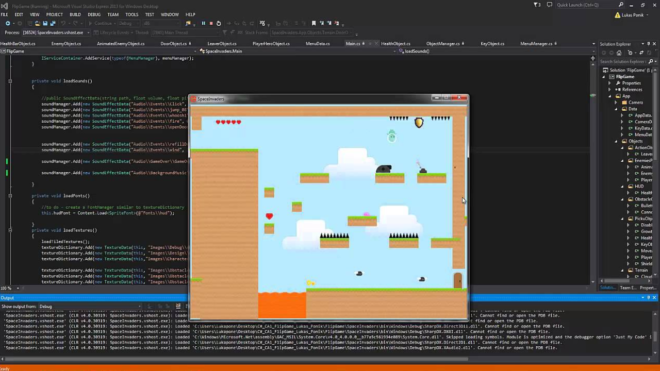The image size is (660, 371).
Task: Open the feedback speech bubble icon
Action: point(549,5)
